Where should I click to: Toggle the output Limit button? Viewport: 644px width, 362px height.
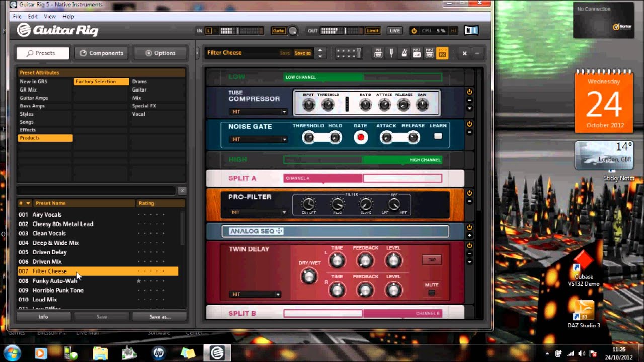(373, 31)
